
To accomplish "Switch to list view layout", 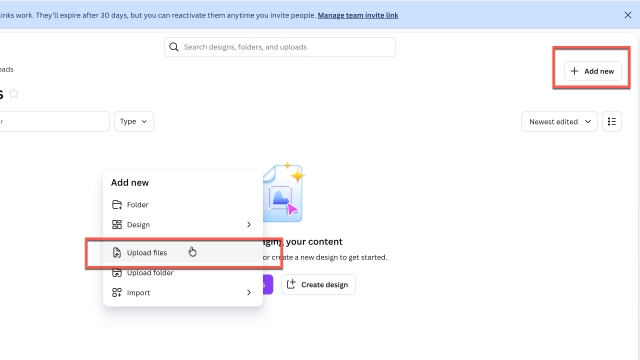I will pyautogui.click(x=612, y=122).
